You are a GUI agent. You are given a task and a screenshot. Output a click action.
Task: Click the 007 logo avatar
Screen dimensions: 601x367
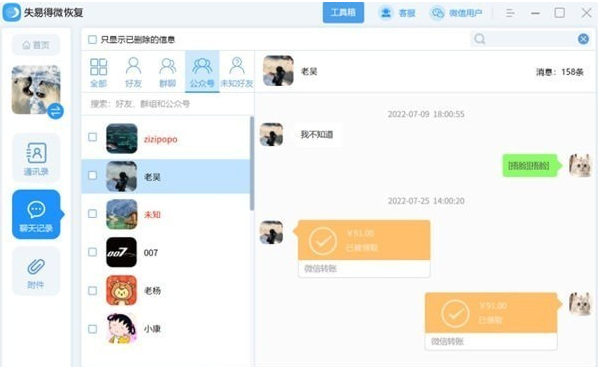coord(122,252)
